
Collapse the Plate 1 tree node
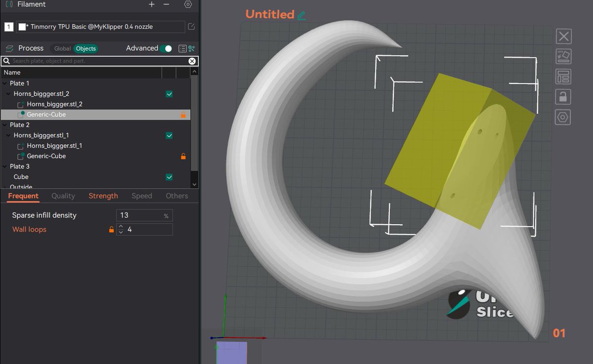click(x=4, y=83)
